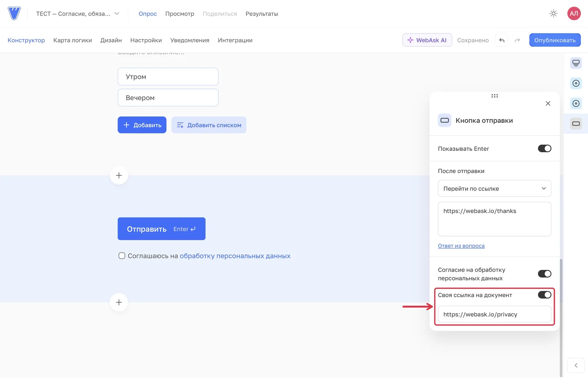Click the plus circle above the submit block
588x378 pixels.
[119, 175]
